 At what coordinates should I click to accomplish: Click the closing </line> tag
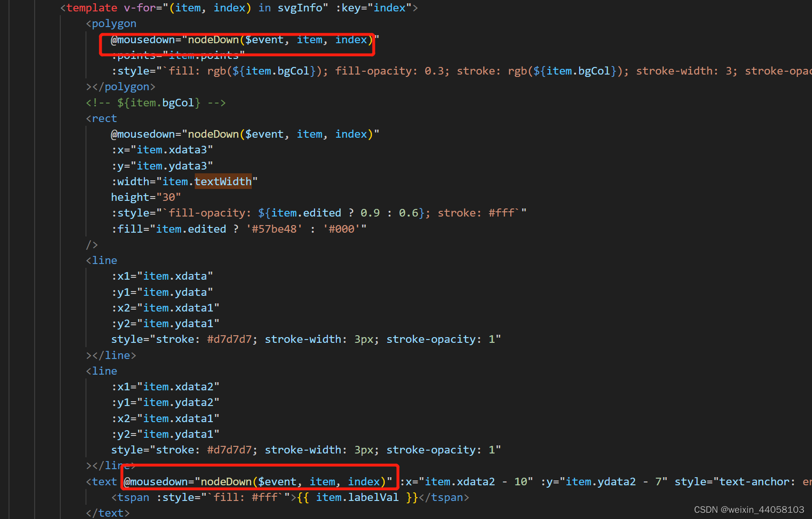pyautogui.click(x=110, y=465)
